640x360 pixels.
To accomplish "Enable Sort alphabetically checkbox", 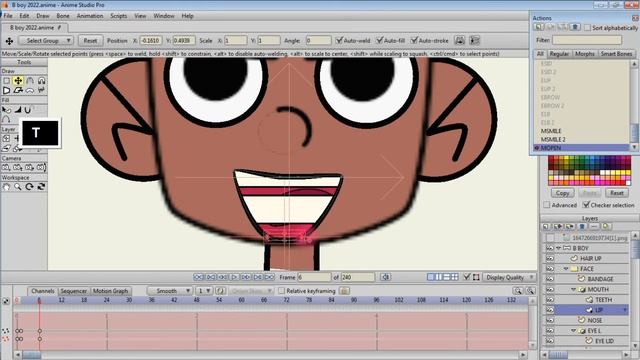I will (587, 28).
